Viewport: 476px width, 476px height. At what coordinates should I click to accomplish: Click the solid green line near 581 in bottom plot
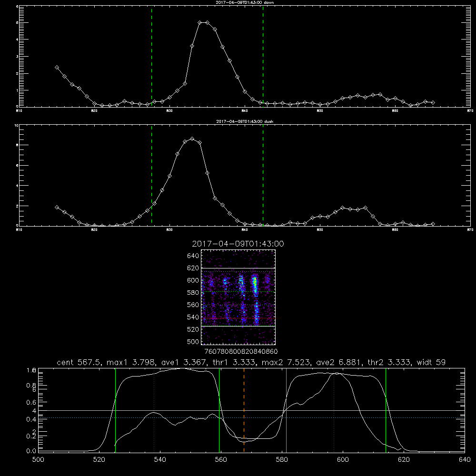pos(286,410)
